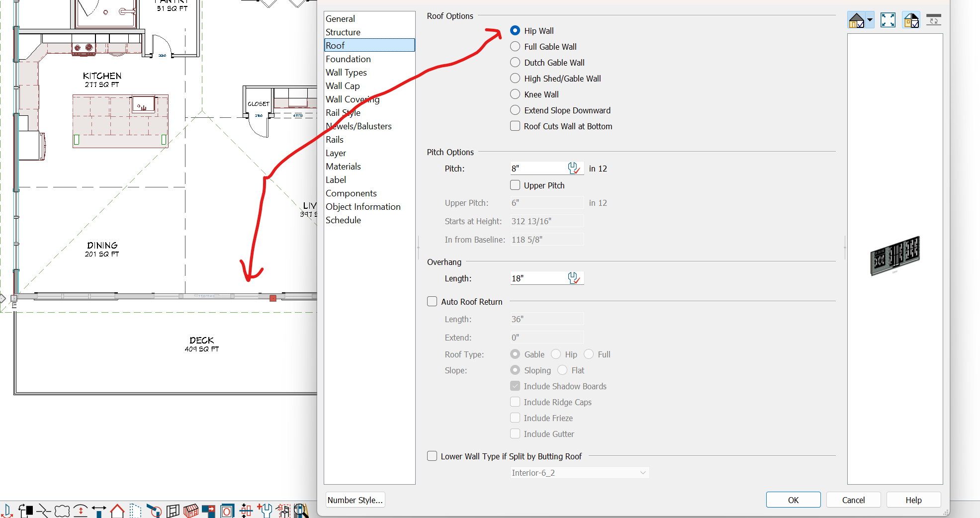Click the wrench icon beside Overhang Length
This screenshot has width=980, height=518.
(574, 278)
